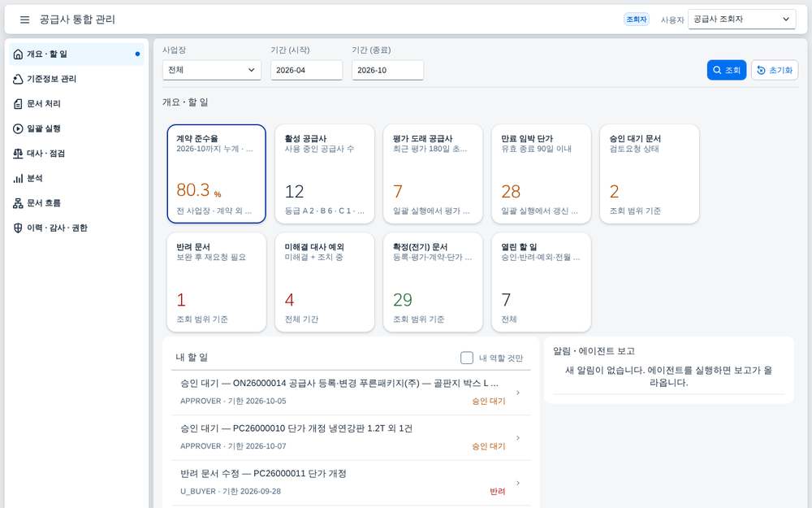Click the 조회자 role badge
Screen dimensions: 812x508
pyautogui.click(x=637, y=20)
